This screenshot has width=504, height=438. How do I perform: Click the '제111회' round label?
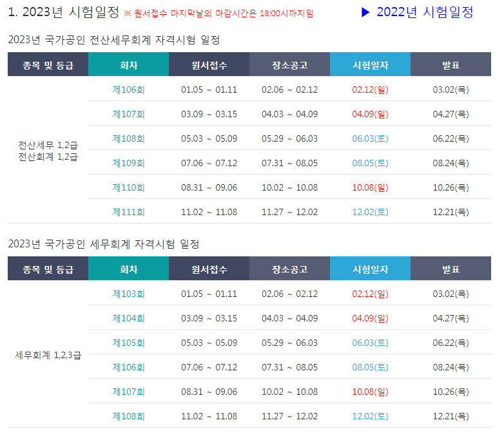pos(128,212)
